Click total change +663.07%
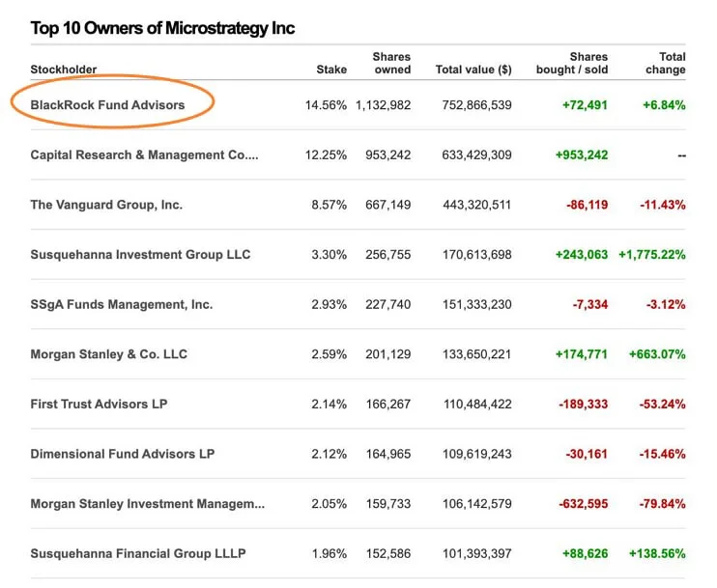This screenshot has width=717, height=588. [657, 354]
